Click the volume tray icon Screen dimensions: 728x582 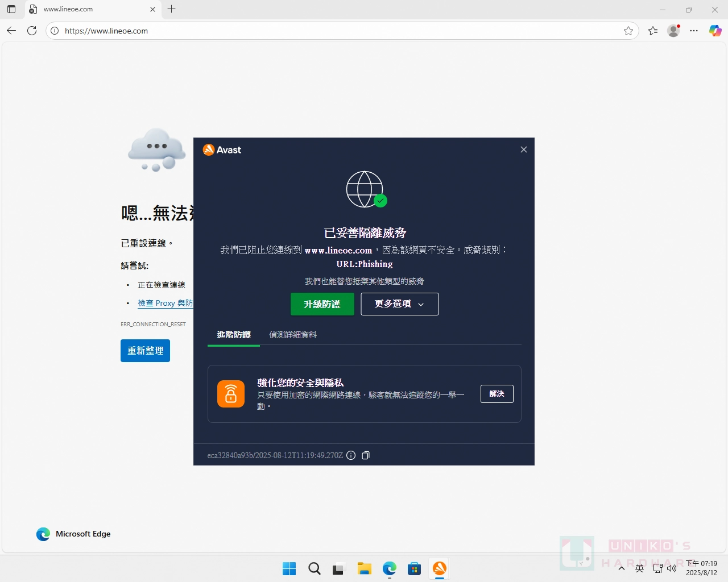click(x=672, y=568)
